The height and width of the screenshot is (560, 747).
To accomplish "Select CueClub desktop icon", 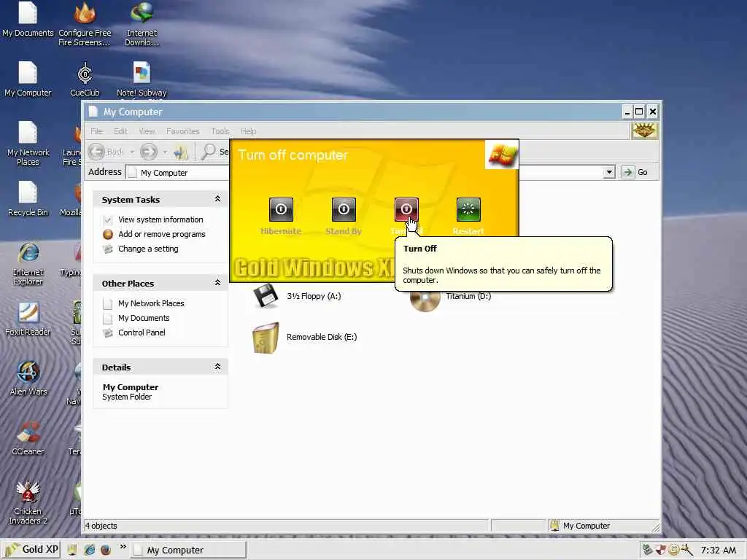I will coord(85,79).
